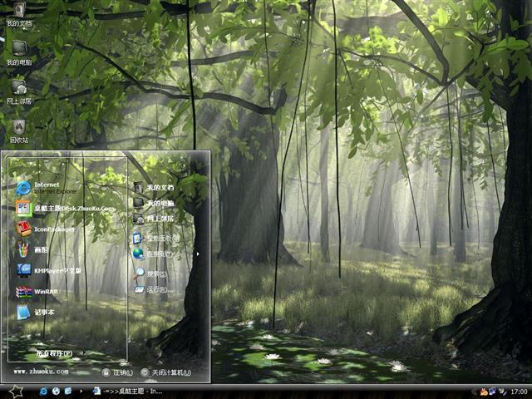Click 关闭计算机(U) shutdown button

pyautogui.click(x=166, y=372)
